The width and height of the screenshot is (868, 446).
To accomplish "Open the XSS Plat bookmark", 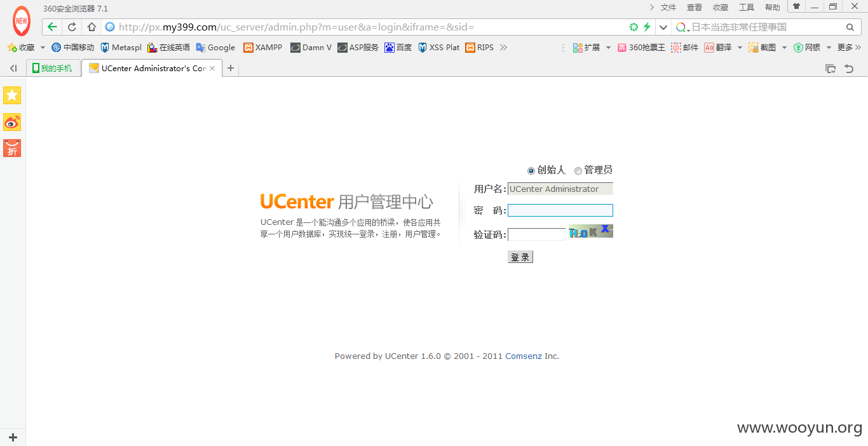I will [438, 48].
